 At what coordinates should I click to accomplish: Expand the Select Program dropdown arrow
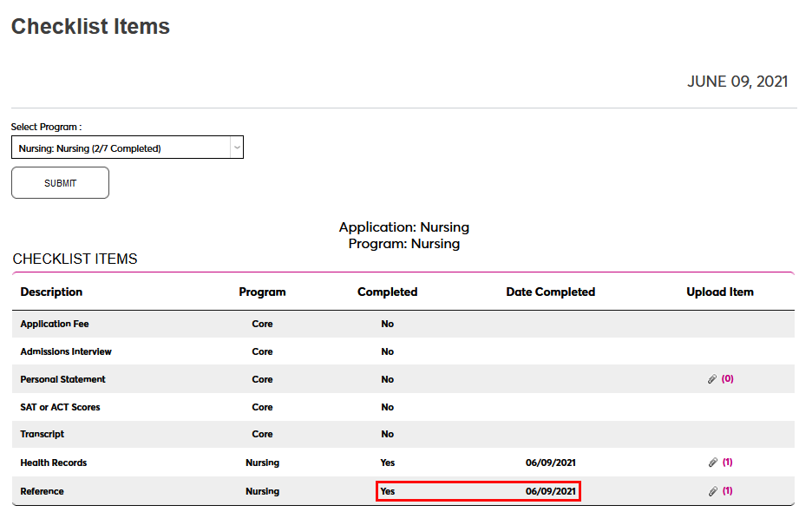click(236, 148)
